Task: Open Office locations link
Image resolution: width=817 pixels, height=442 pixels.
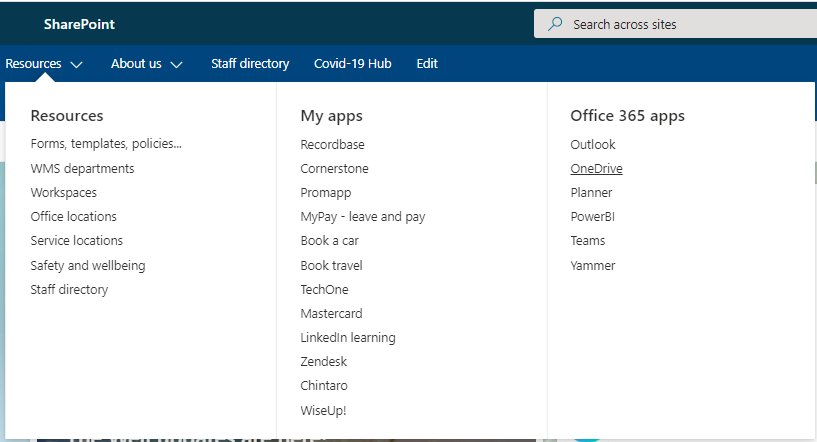Action: (73, 216)
